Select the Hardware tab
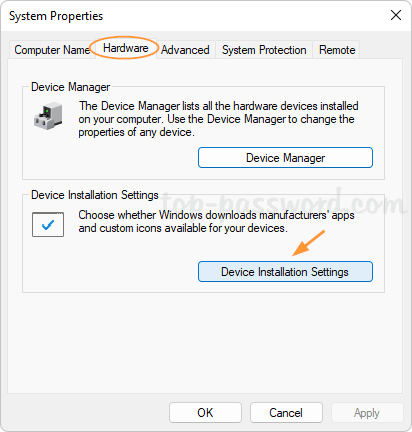Viewport: 412px width, 432px height. pyautogui.click(x=126, y=48)
